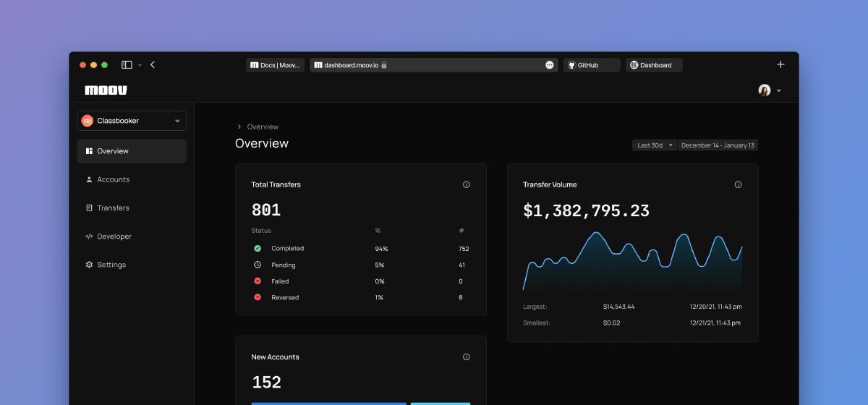Image resolution: width=868 pixels, height=405 pixels.
Task: Click the Reversed red minus icon
Action: click(258, 297)
